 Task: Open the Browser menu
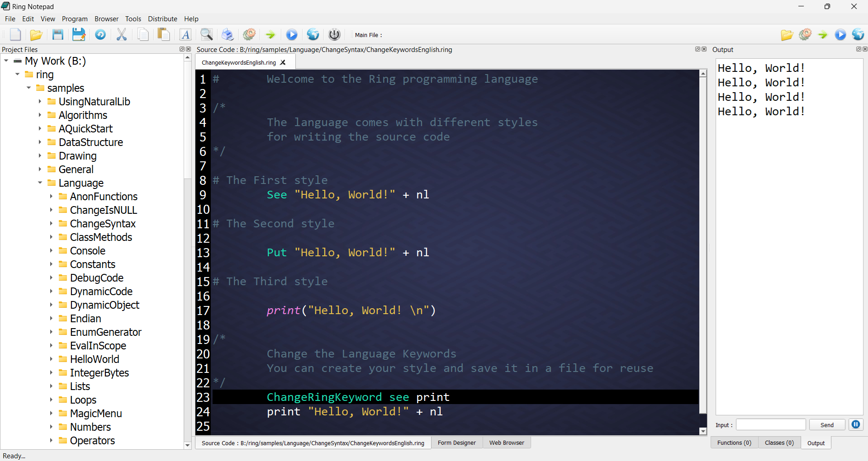pos(106,19)
